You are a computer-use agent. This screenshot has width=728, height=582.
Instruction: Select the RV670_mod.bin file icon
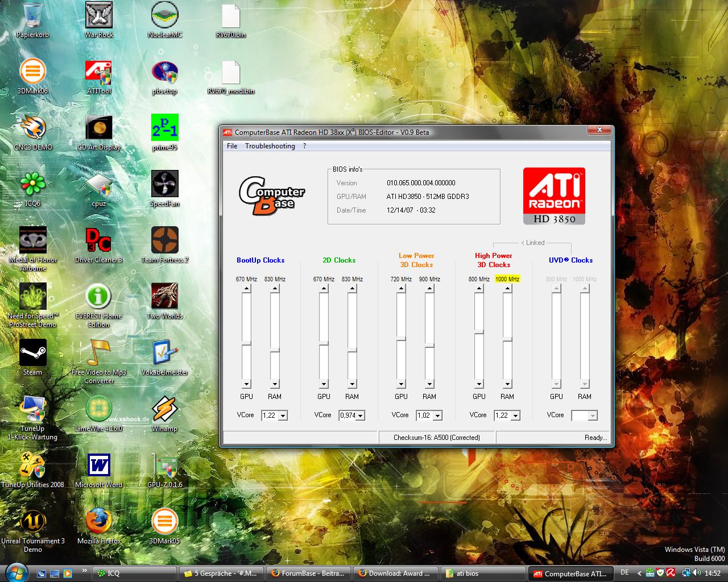[x=231, y=77]
